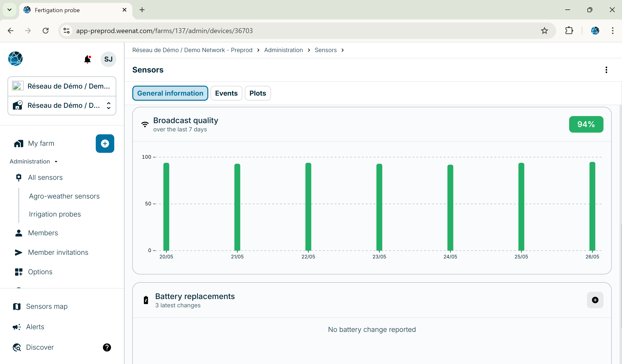Open the Sensors three-dot options menu
The width and height of the screenshot is (622, 364).
606,70
